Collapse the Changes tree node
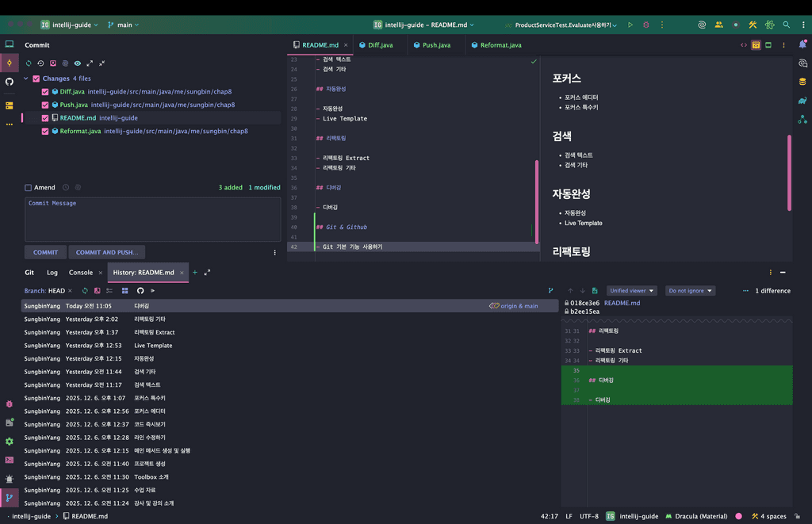 (26, 78)
